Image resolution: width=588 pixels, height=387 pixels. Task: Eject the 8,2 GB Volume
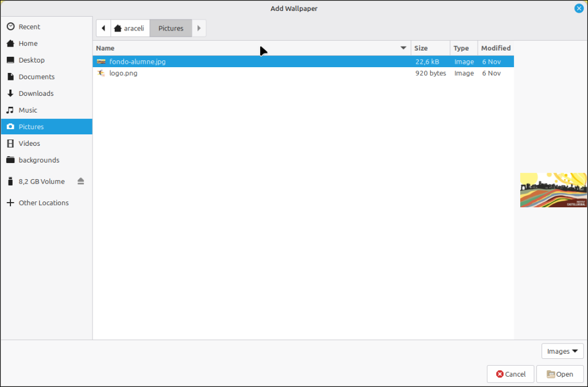(80, 181)
